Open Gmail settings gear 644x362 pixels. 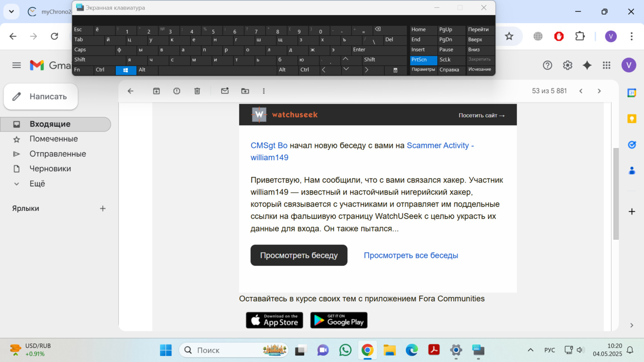click(x=568, y=65)
